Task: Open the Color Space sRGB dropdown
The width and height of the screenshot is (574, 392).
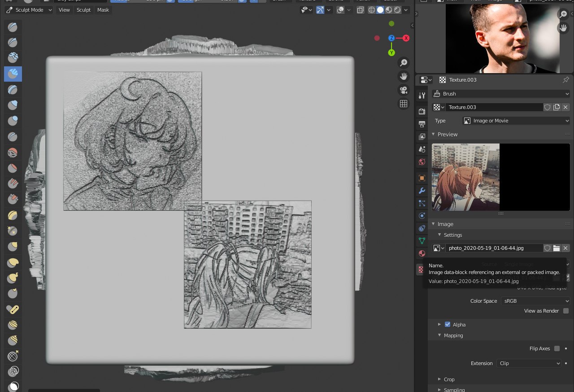Action: pyautogui.click(x=535, y=301)
